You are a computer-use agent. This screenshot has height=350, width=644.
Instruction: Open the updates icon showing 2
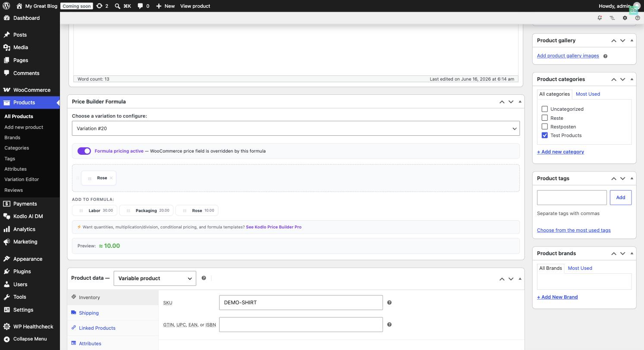[x=102, y=6]
